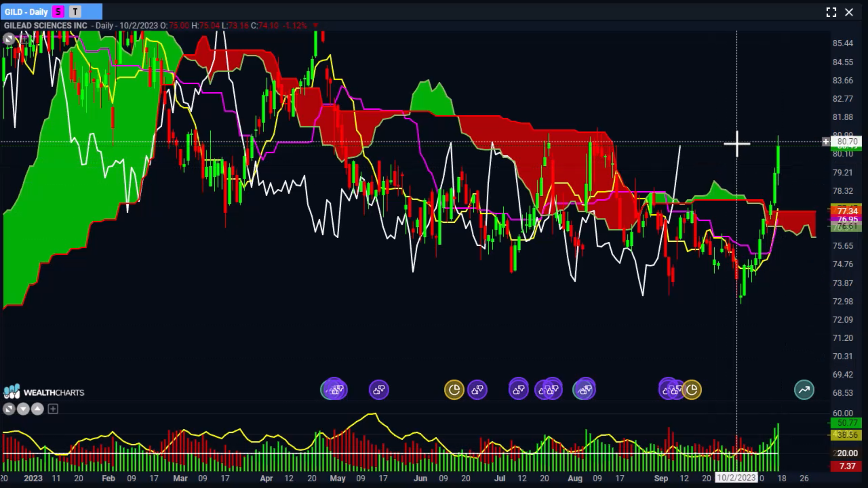Close the GILD chart window

click(x=849, y=12)
